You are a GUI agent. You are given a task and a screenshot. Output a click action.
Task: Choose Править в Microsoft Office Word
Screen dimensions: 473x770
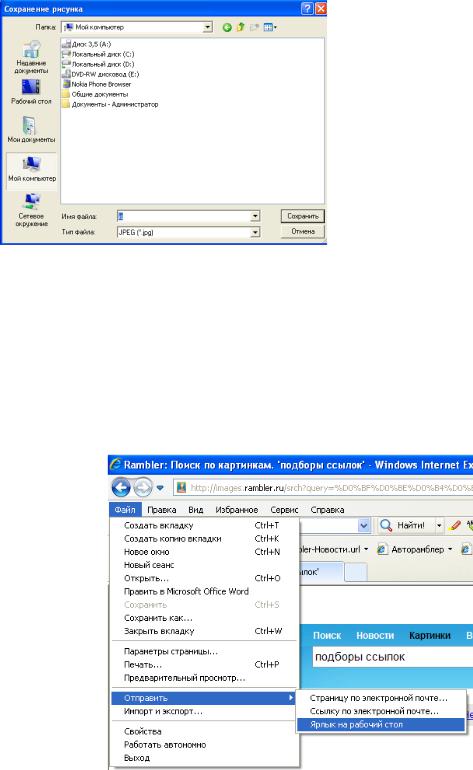coord(205,592)
